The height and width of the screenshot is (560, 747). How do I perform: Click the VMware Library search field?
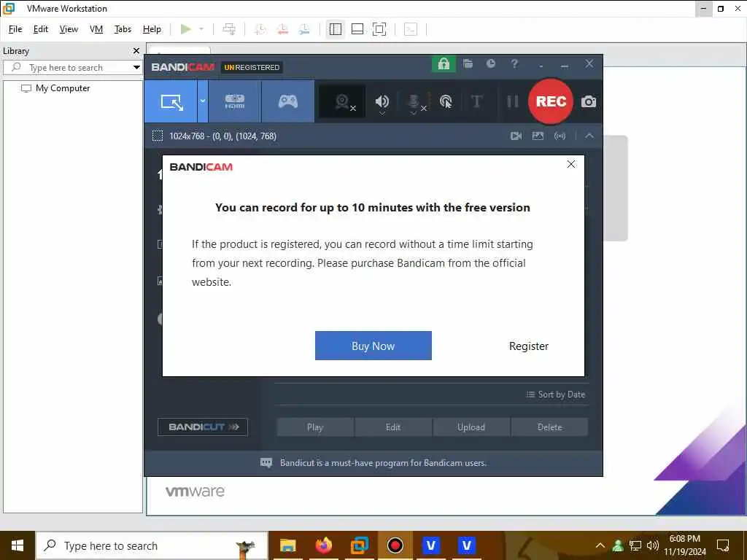(x=66, y=67)
